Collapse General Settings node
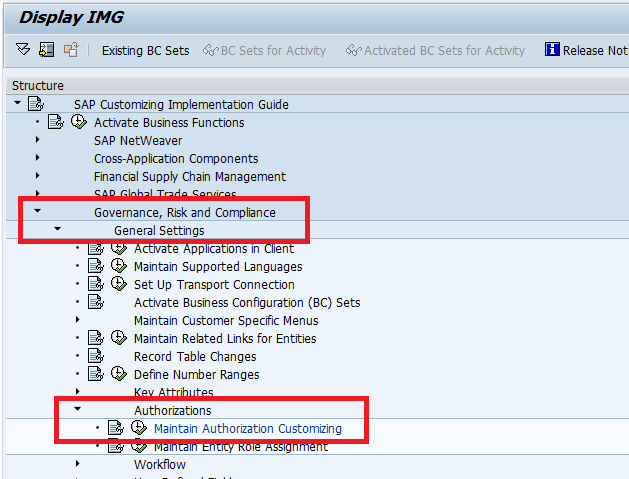The width and height of the screenshot is (629, 479). click(57, 229)
